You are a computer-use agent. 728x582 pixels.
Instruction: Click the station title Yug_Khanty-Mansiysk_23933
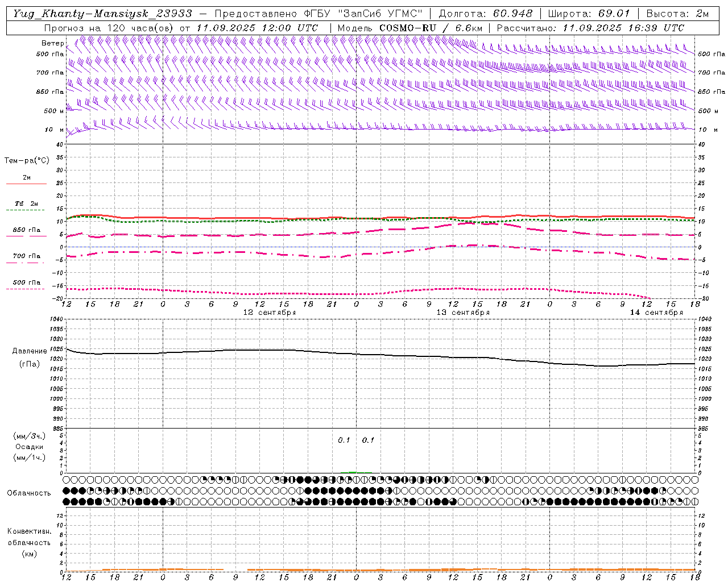pos(102,14)
